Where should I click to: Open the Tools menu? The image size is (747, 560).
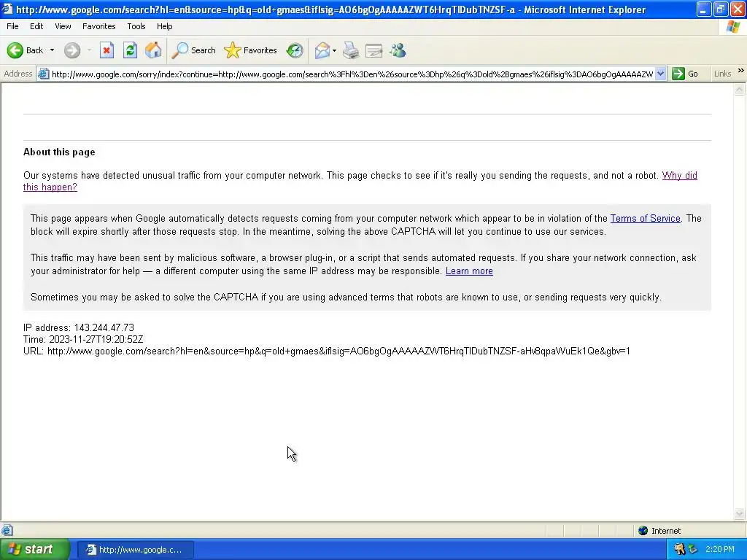point(136,26)
